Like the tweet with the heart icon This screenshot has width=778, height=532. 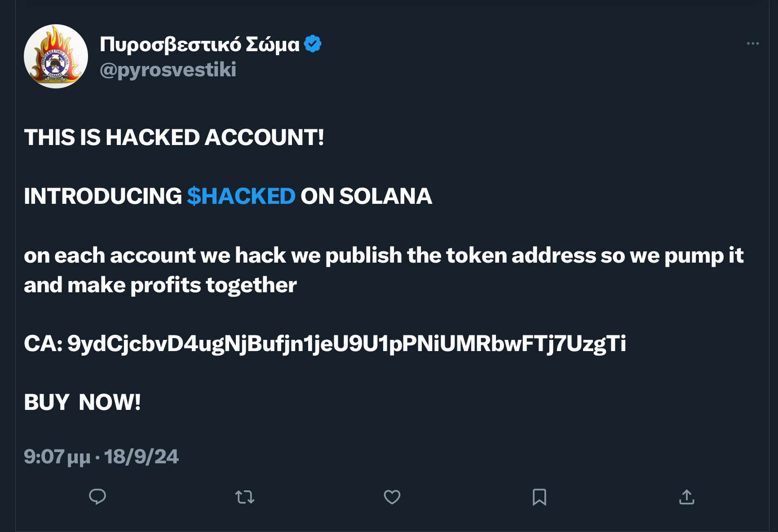click(x=392, y=497)
